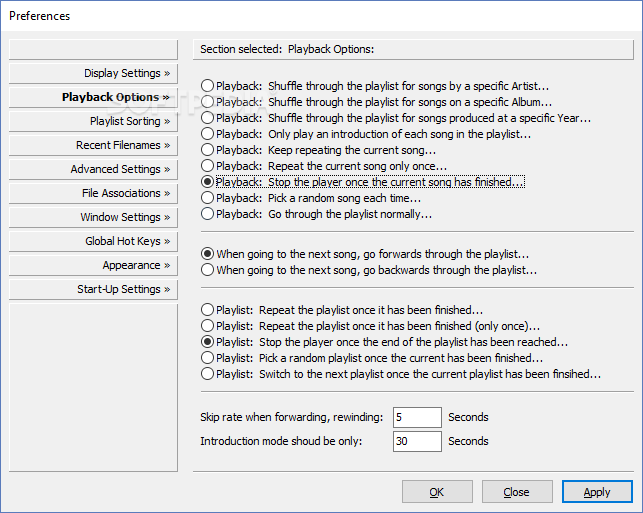Image resolution: width=643 pixels, height=513 pixels.
Task: Open the Playlist Sorting section
Action: (x=93, y=121)
